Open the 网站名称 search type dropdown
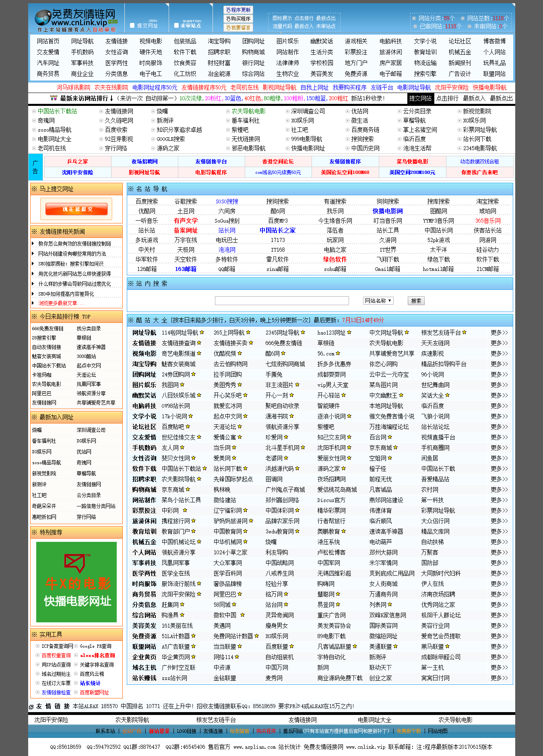Screen dimensions: 543x756 click(x=378, y=301)
